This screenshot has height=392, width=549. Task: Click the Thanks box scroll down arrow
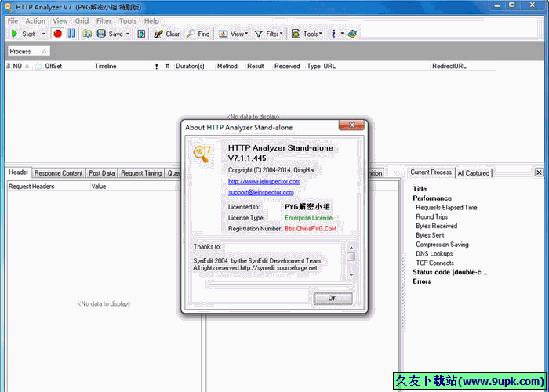point(351,275)
